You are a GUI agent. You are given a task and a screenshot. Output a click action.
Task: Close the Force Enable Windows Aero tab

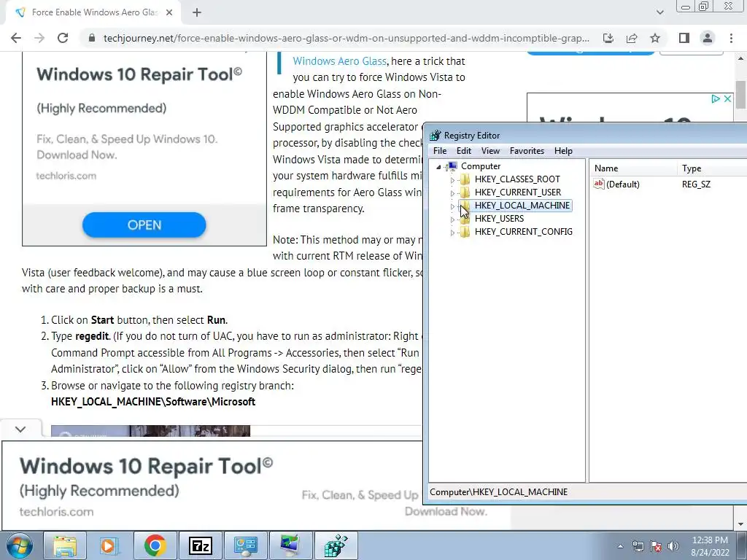169,13
